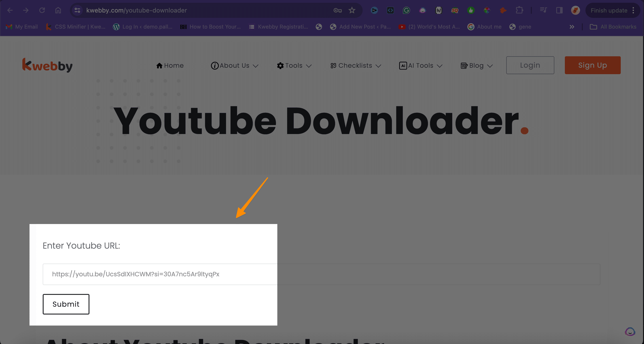Open the World's Most A YouTube bookmark
Image resolution: width=644 pixels, height=344 pixels.
429,27
